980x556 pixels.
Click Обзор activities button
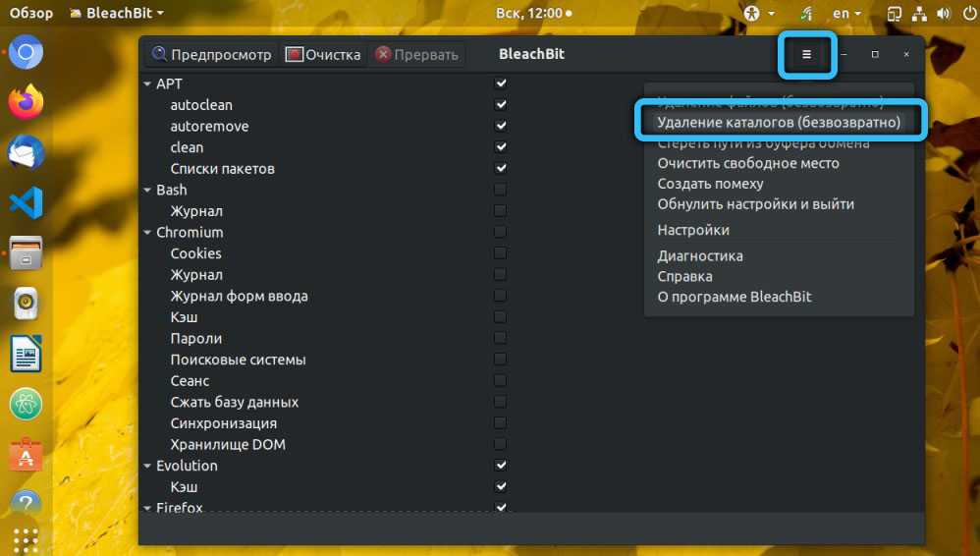coord(30,13)
